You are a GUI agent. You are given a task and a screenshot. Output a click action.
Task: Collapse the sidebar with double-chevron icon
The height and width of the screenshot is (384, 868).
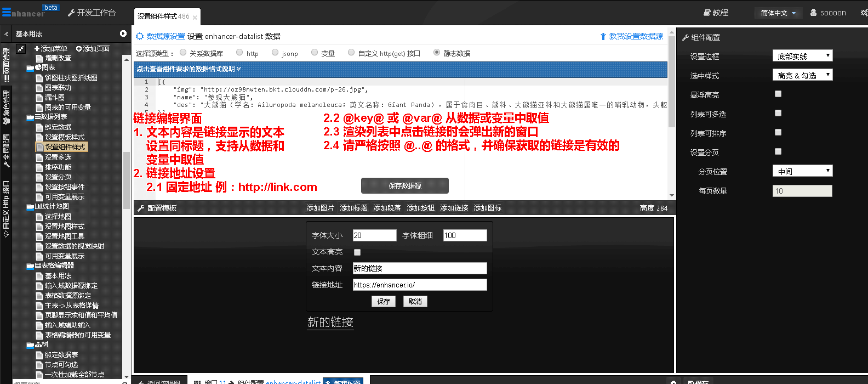[6, 34]
